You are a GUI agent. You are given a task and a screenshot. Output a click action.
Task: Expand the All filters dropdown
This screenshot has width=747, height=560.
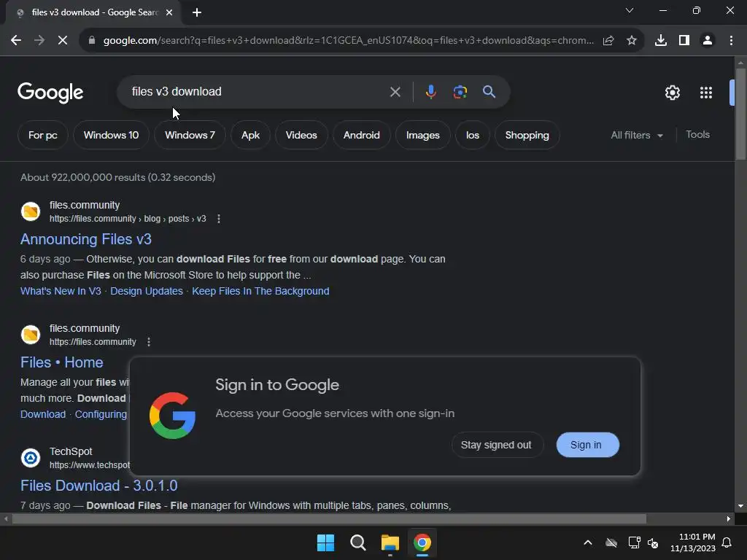click(636, 135)
